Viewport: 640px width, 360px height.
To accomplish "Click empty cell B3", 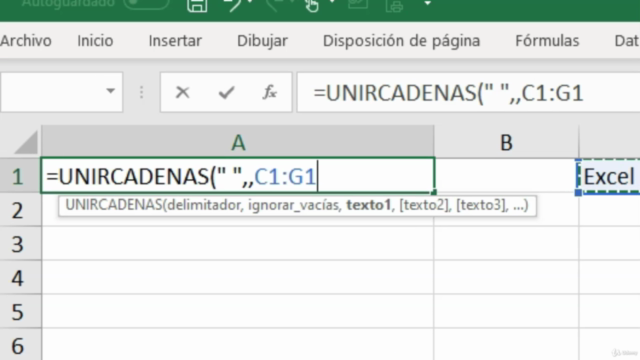I will 507,244.
